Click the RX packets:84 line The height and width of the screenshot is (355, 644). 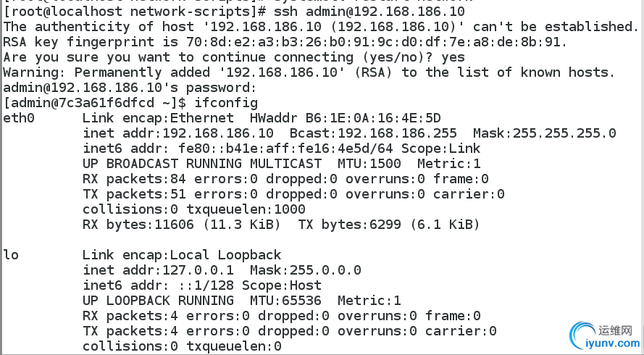click(x=285, y=179)
